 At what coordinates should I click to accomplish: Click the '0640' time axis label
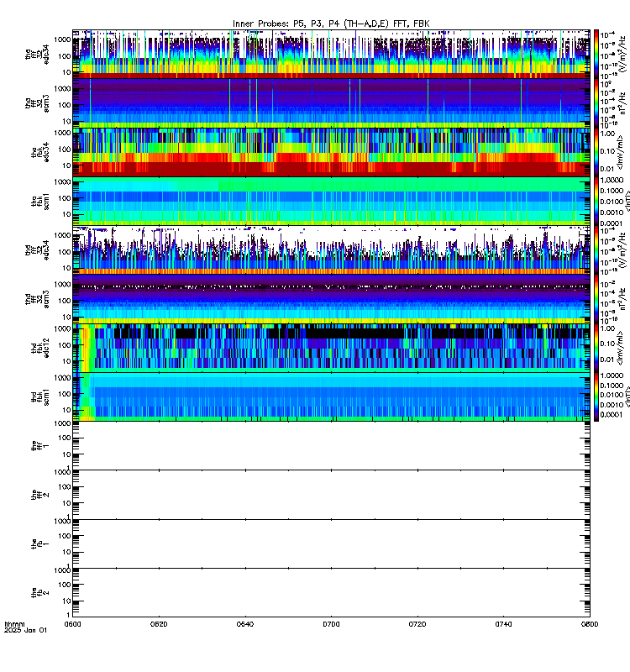tap(244, 624)
